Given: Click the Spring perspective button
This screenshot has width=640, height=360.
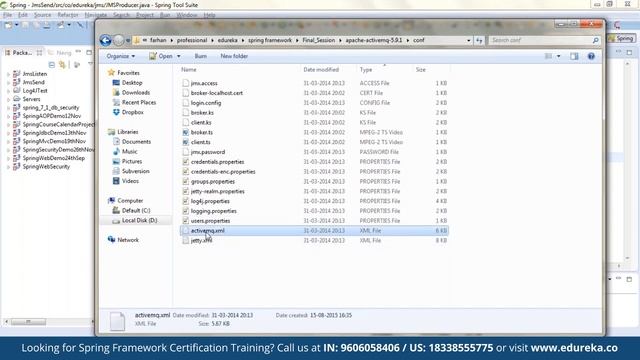Looking at the screenshot, I should pyautogui.click(x=621, y=38).
